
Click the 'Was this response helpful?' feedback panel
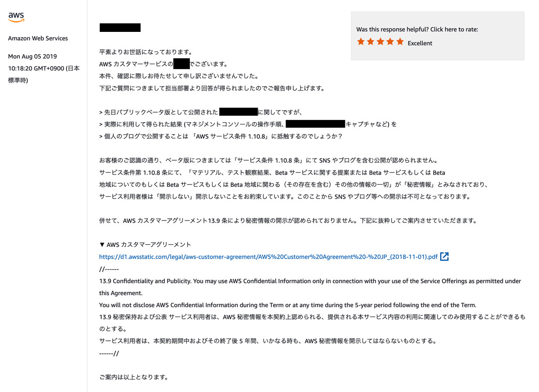(437, 35)
